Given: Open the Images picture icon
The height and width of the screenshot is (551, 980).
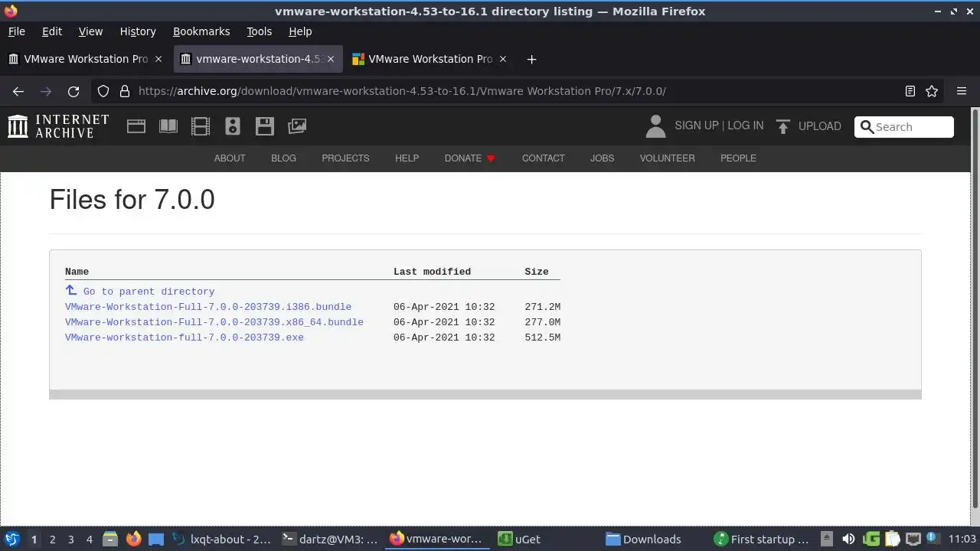Looking at the screenshot, I should click(297, 126).
